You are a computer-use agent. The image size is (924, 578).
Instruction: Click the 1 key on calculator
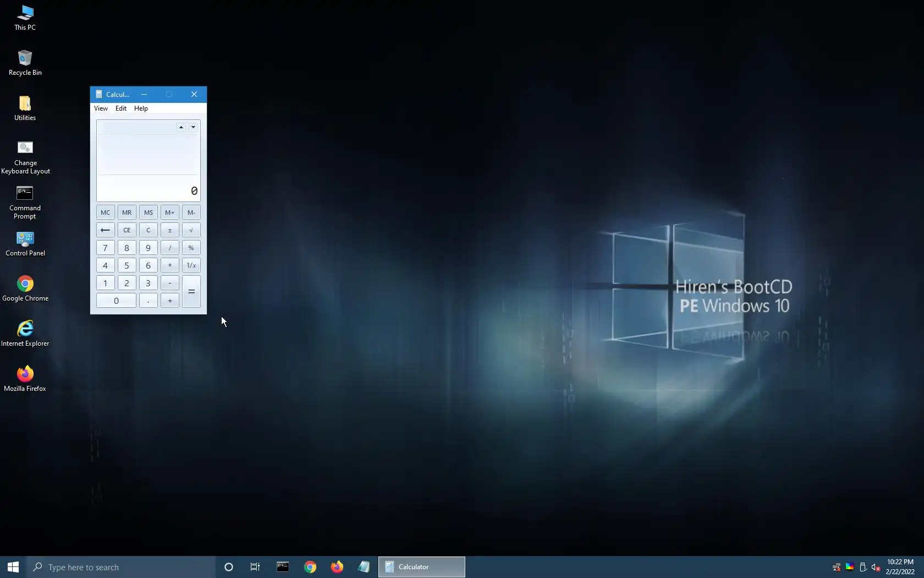point(105,283)
